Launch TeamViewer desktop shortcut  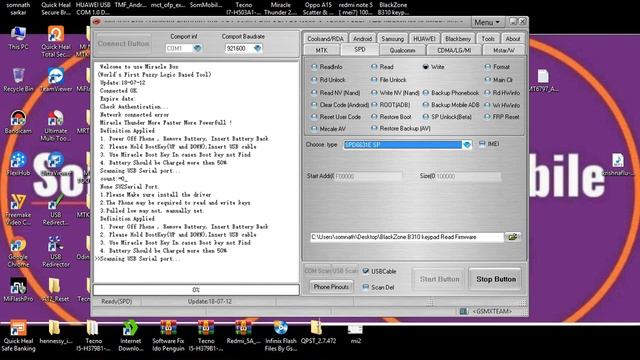click(x=56, y=80)
